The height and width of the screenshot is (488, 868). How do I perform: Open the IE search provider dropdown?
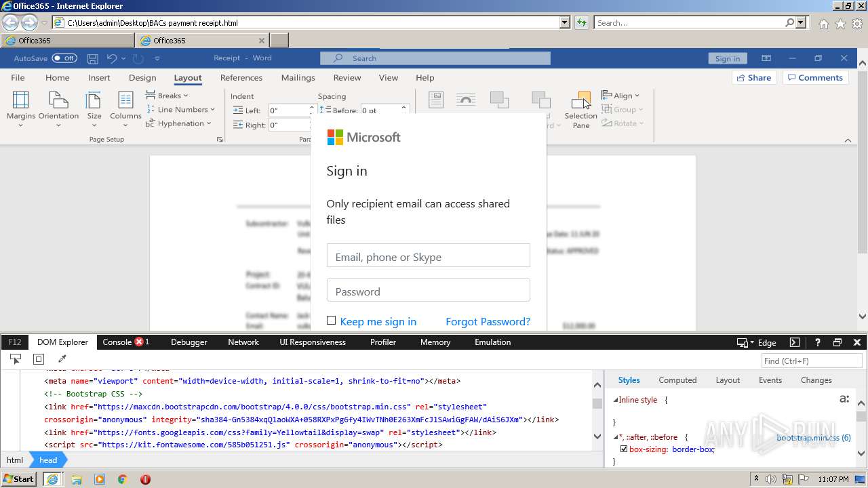coord(802,23)
